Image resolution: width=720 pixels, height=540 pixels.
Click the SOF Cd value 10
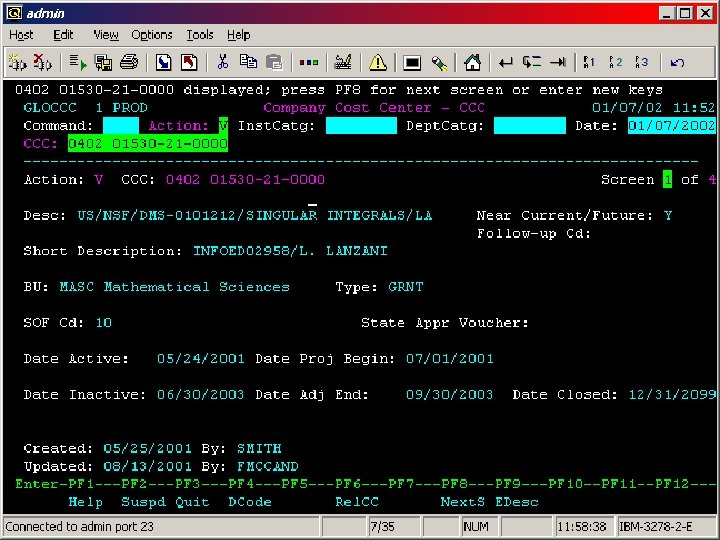[x=103, y=323]
